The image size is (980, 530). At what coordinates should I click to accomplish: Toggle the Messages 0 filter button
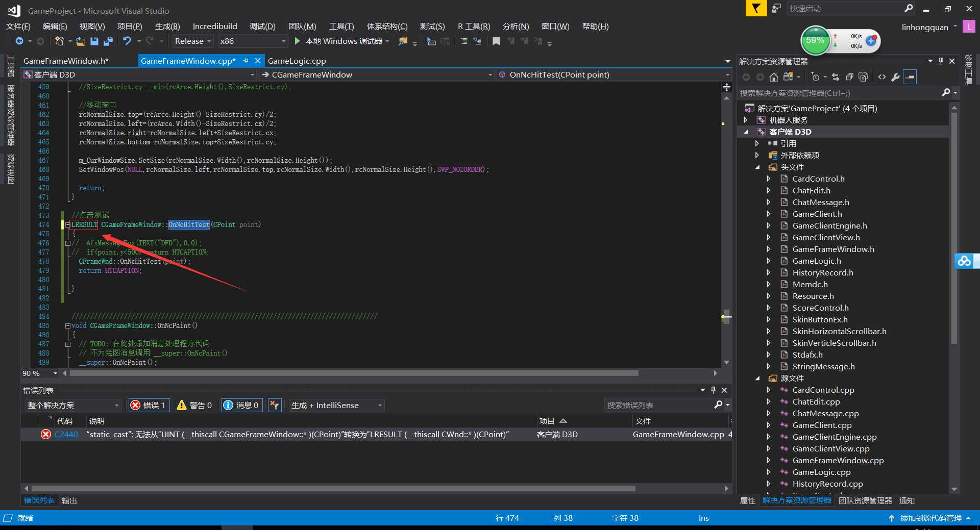[241, 405]
